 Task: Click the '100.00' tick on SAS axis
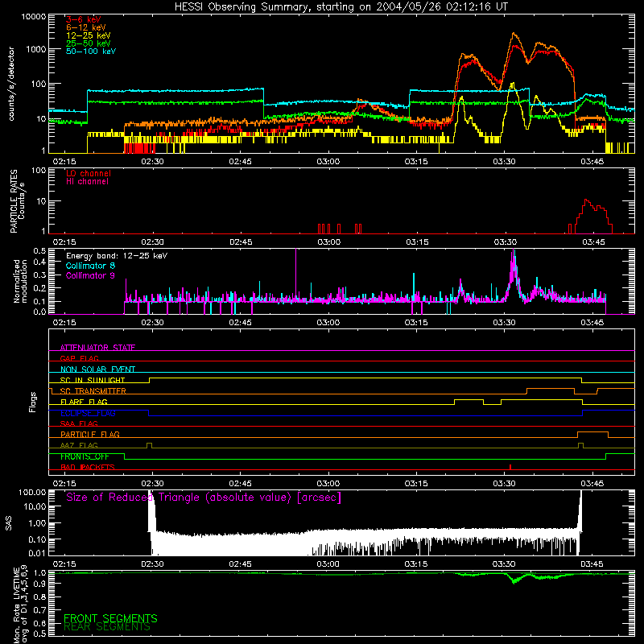(32, 492)
